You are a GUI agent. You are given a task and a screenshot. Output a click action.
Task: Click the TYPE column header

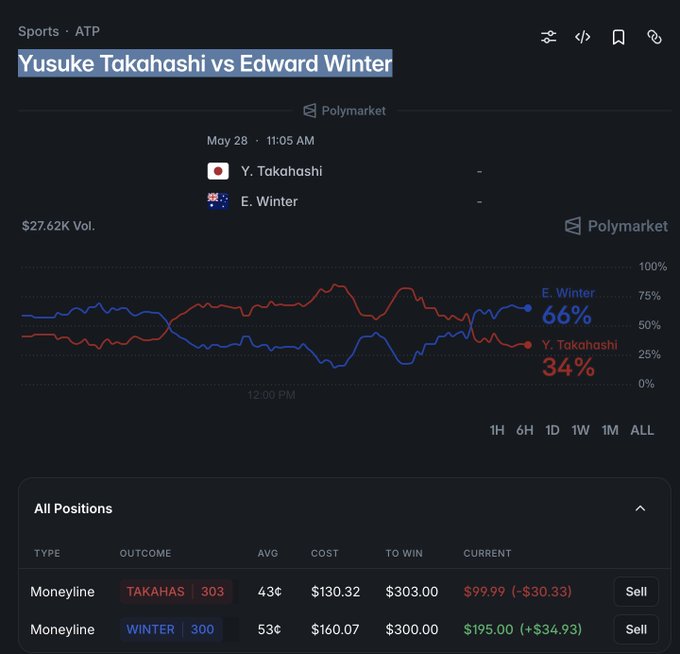tap(47, 553)
